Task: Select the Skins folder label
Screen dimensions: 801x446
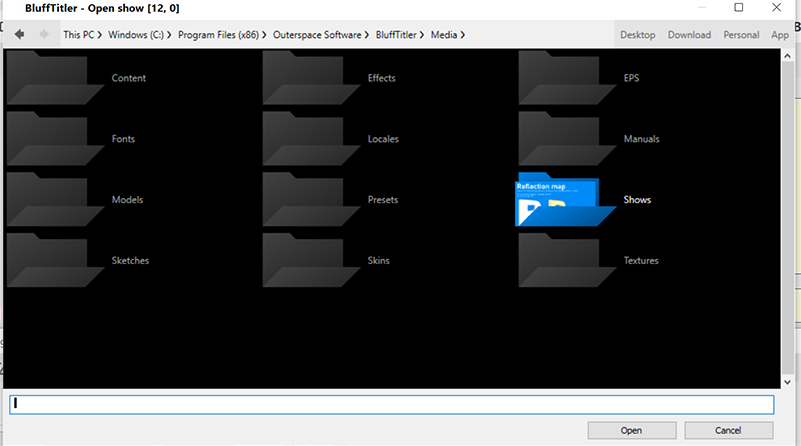Action: (x=379, y=261)
